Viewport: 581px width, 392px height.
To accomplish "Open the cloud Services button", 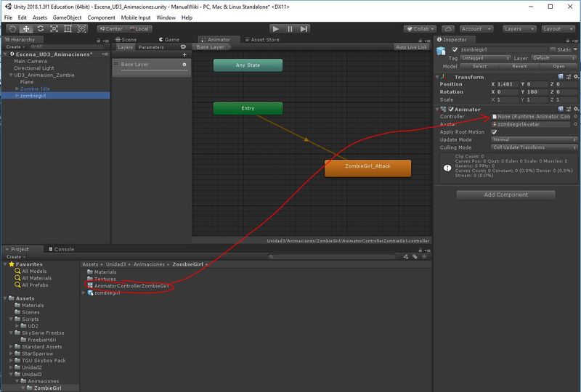I will point(448,29).
